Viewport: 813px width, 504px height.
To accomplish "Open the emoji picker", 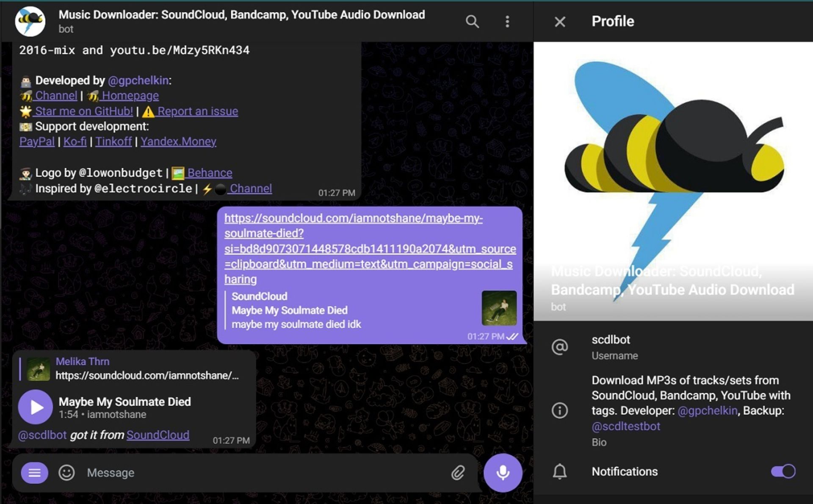I will point(66,473).
